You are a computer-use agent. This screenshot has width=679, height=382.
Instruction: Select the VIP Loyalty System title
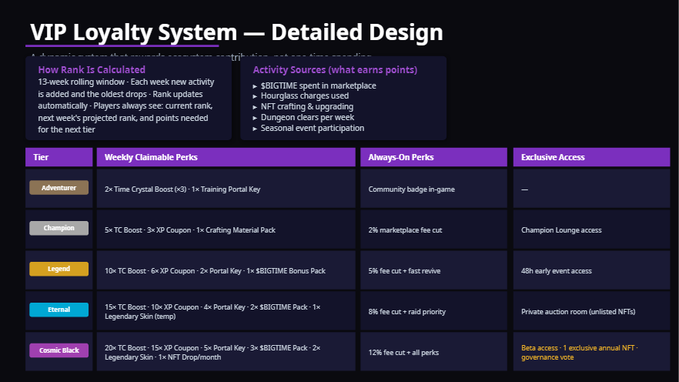click(x=236, y=32)
